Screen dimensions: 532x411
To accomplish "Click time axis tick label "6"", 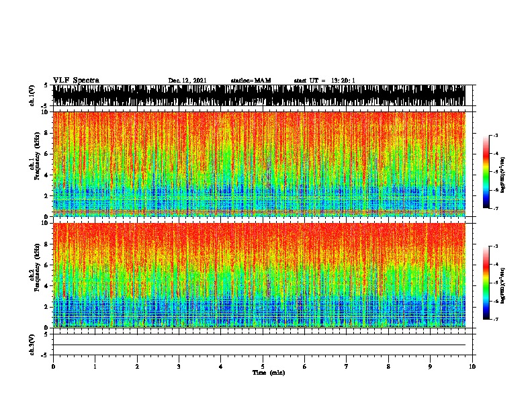I will tap(305, 367).
